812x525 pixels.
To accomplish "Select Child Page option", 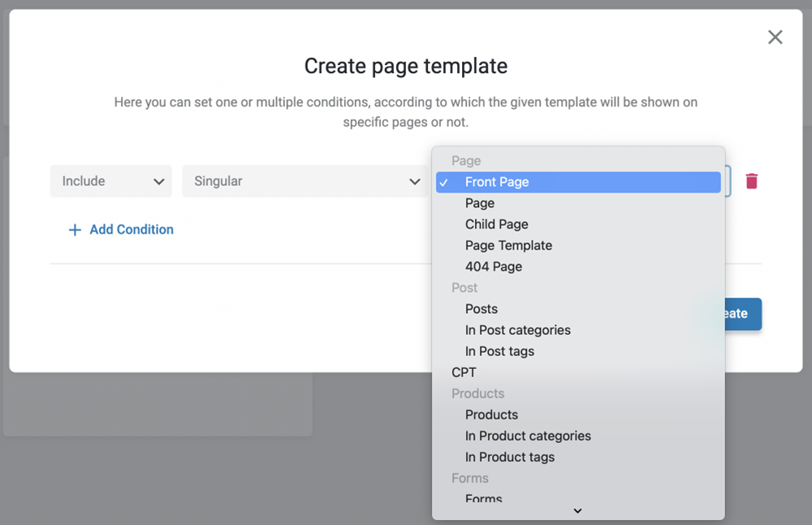I will pyautogui.click(x=578, y=224).
